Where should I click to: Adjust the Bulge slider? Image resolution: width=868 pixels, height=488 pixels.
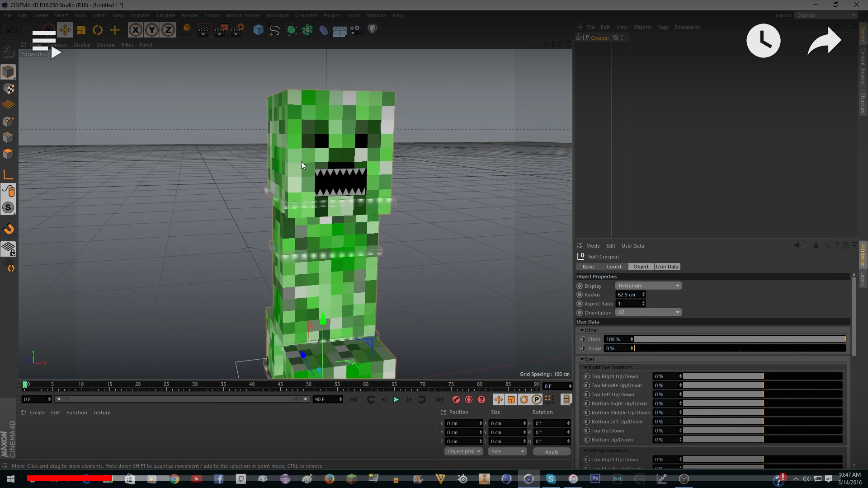point(740,348)
